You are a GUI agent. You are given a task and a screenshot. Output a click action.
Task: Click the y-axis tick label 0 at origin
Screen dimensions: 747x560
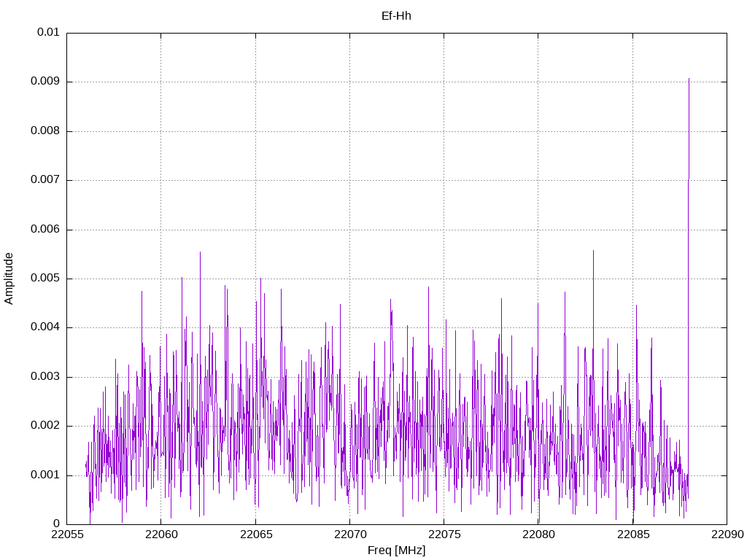[56, 524]
